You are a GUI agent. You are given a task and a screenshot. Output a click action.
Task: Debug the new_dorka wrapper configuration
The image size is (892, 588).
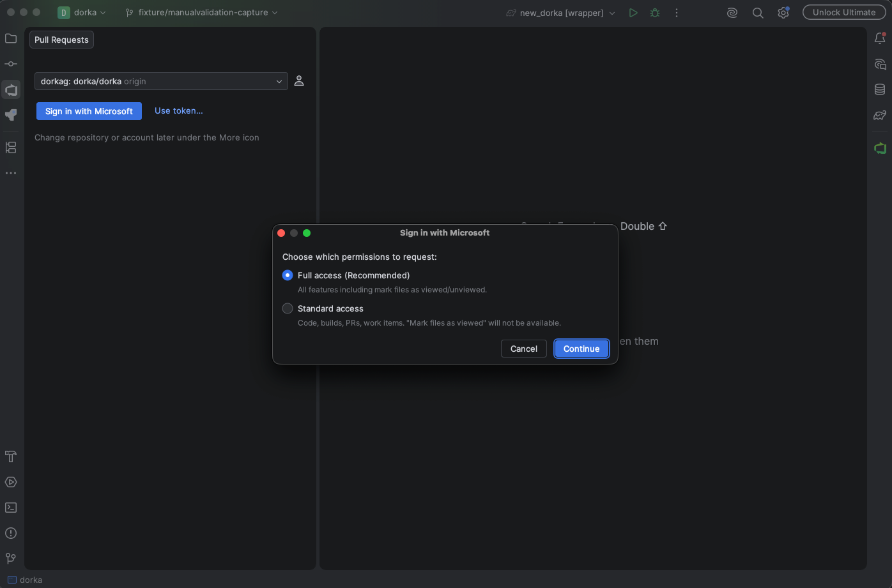655,13
